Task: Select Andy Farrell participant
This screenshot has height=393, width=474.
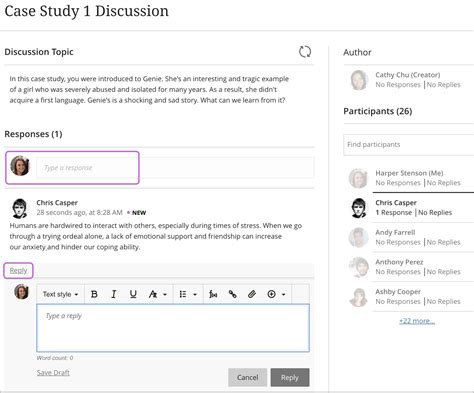Action: click(395, 232)
